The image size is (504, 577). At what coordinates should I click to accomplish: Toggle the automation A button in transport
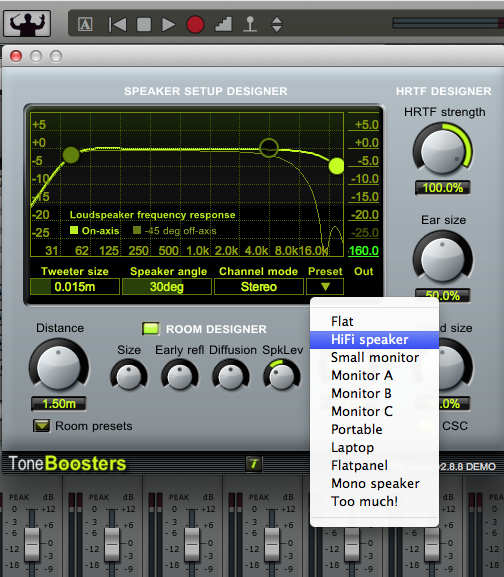85,25
